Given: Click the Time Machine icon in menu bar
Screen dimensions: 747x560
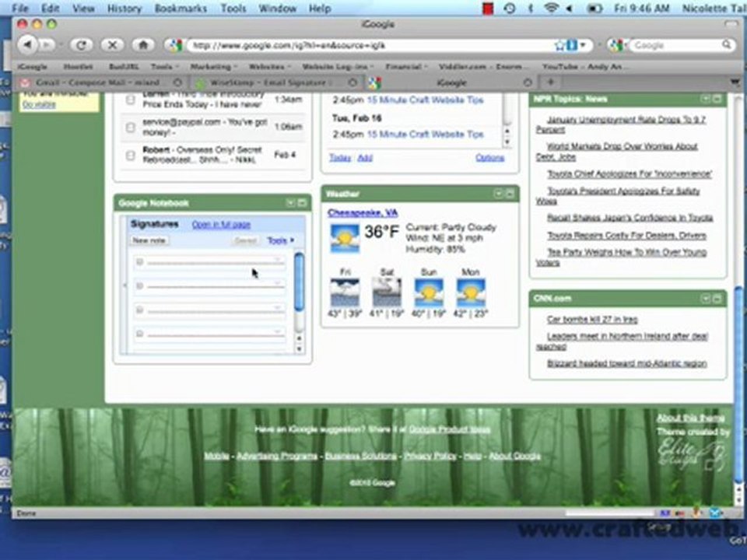Looking at the screenshot, I should (509, 8).
